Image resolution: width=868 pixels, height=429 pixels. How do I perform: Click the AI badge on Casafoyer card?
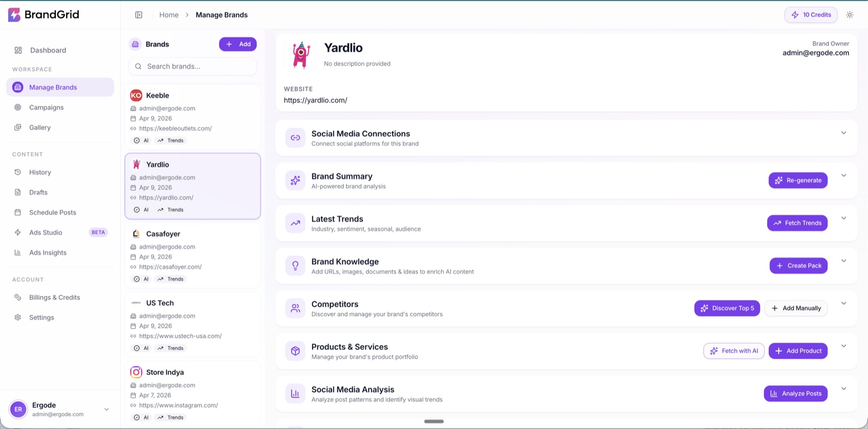tap(141, 279)
